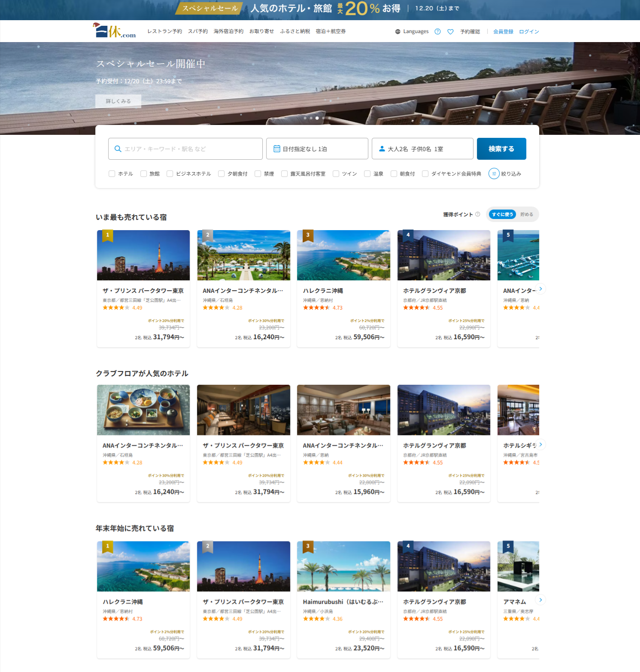Show next items in 年末年始 carousel
The image size is (640, 672).
click(x=540, y=600)
